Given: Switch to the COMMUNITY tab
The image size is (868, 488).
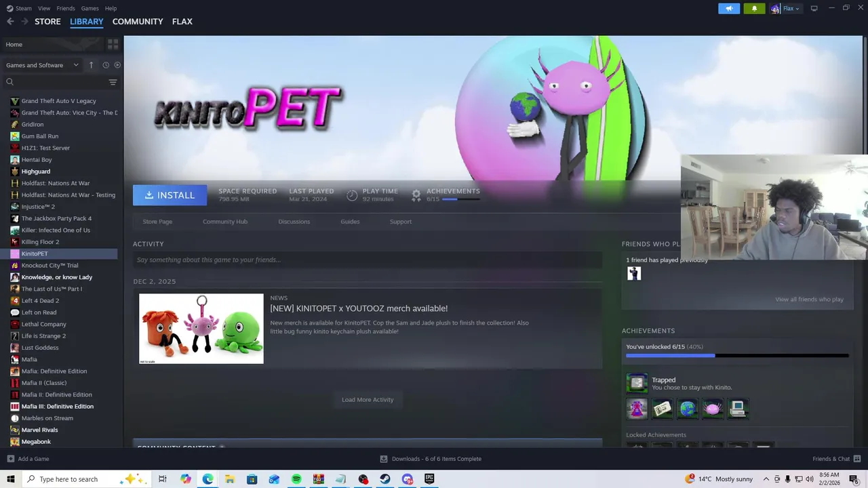Looking at the screenshot, I should [x=138, y=22].
